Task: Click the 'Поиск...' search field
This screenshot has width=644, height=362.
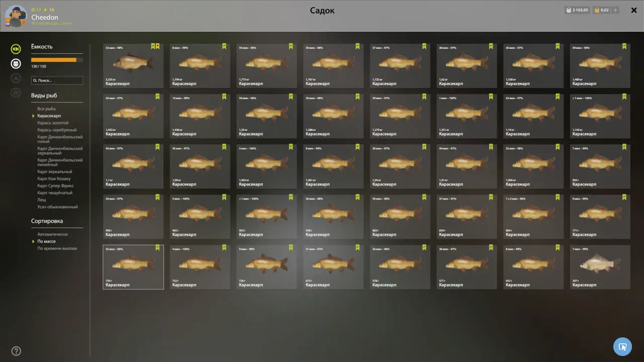Action: pos(57,81)
